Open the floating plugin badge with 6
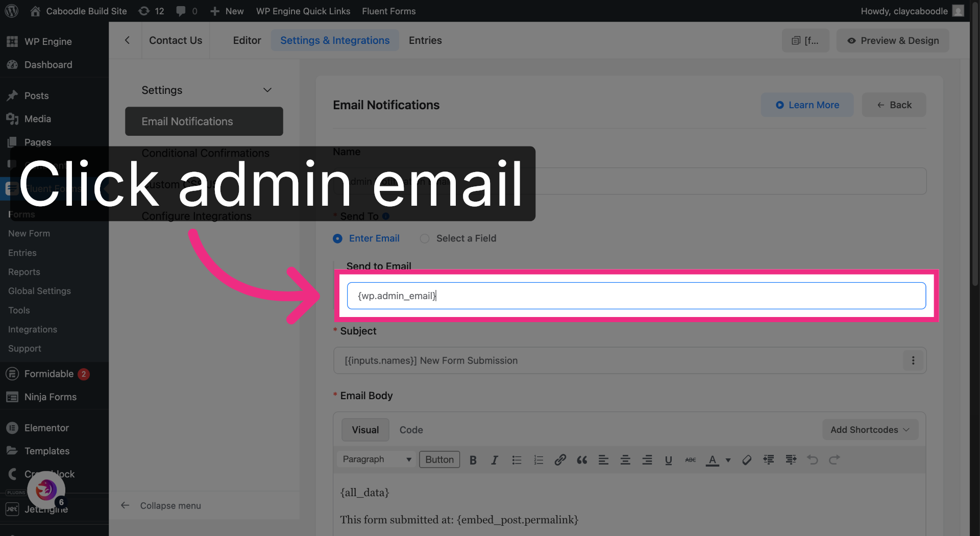The height and width of the screenshot is (536, 980). point(46,490)
